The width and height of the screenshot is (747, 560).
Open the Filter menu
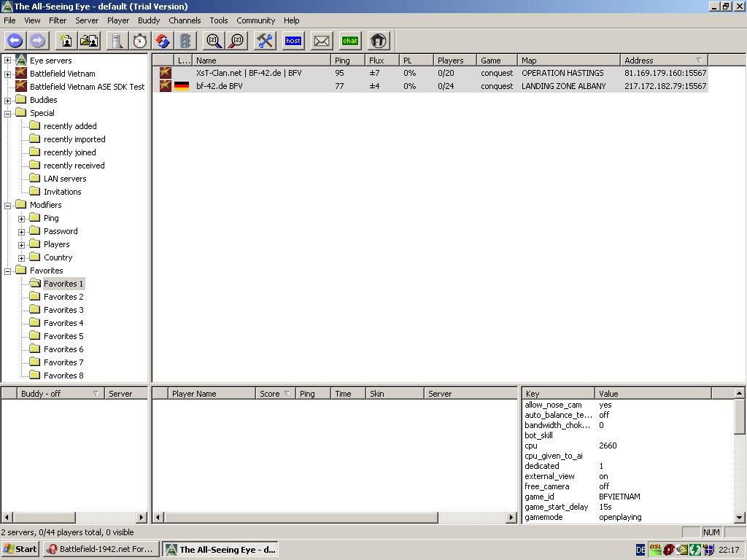click(58, 20)
